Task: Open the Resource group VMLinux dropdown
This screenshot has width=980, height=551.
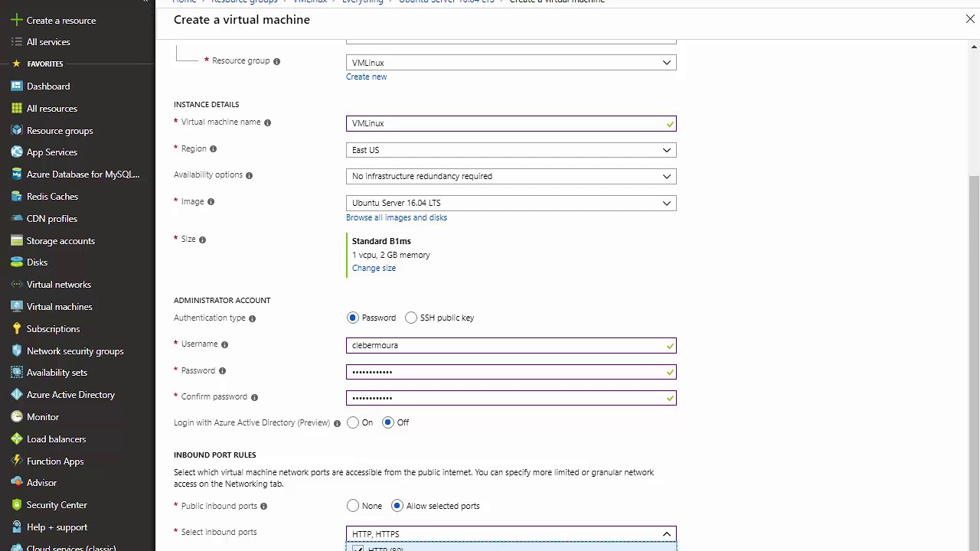Action: [511, 63]
